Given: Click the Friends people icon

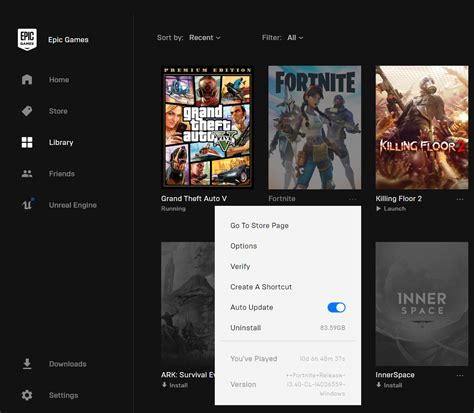Looking at the screenshot, I should tap(27, 173).
